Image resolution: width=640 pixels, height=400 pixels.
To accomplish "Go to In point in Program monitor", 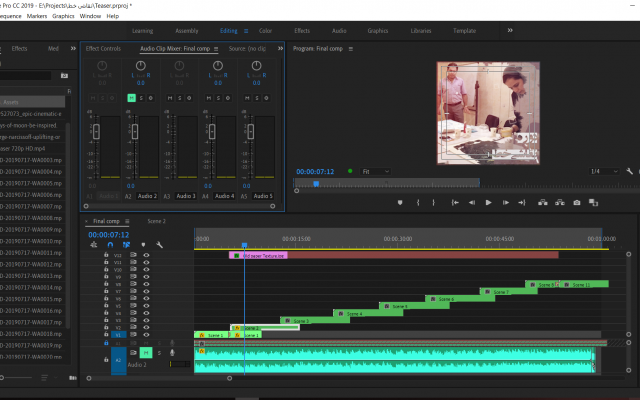I will tap(455, 202).
